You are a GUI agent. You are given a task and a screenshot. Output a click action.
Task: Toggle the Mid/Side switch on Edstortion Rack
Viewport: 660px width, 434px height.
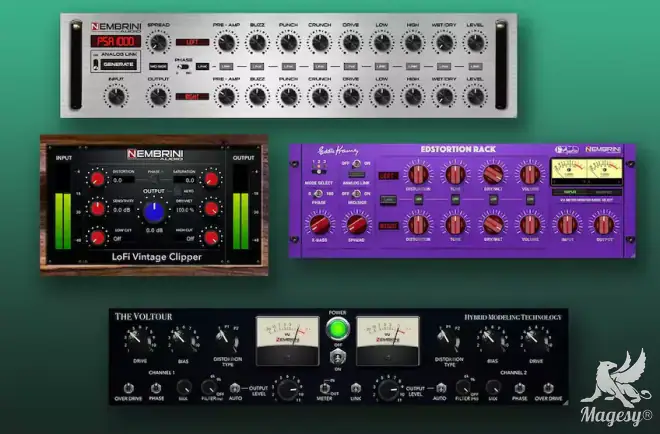tap(357, 194)
